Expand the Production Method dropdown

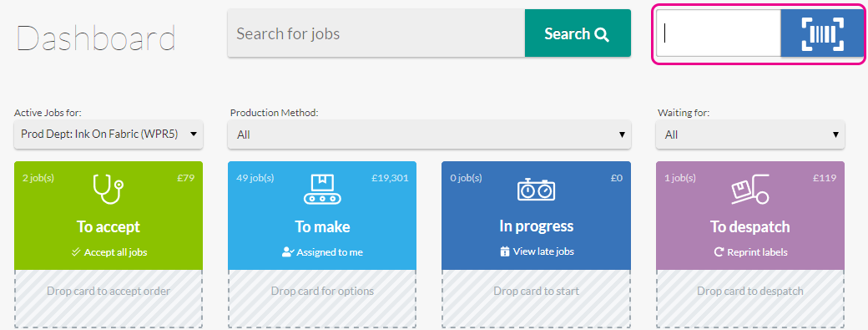pyautogui.click(x=429, y=135)
